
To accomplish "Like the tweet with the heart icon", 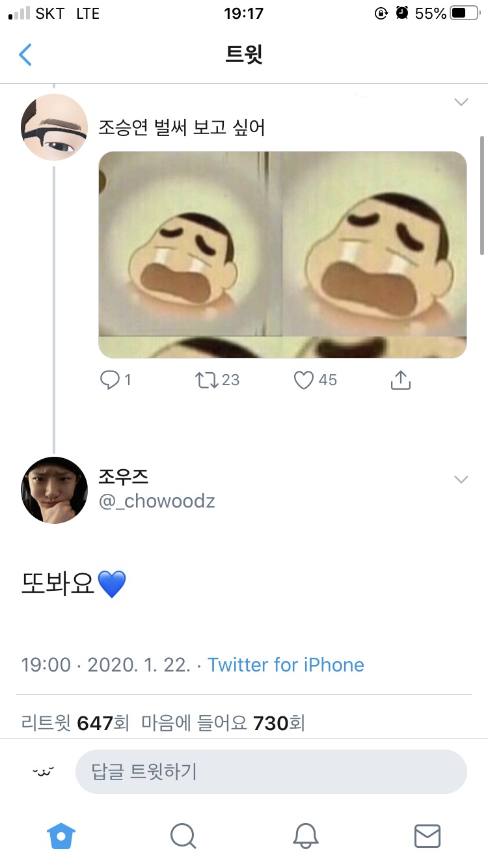I will point(303,379).
